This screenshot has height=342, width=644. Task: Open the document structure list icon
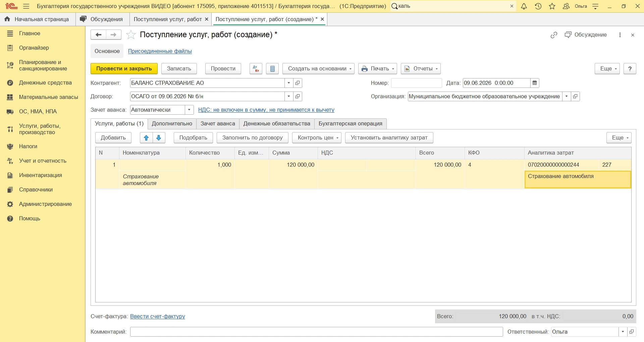coord(272,69)
